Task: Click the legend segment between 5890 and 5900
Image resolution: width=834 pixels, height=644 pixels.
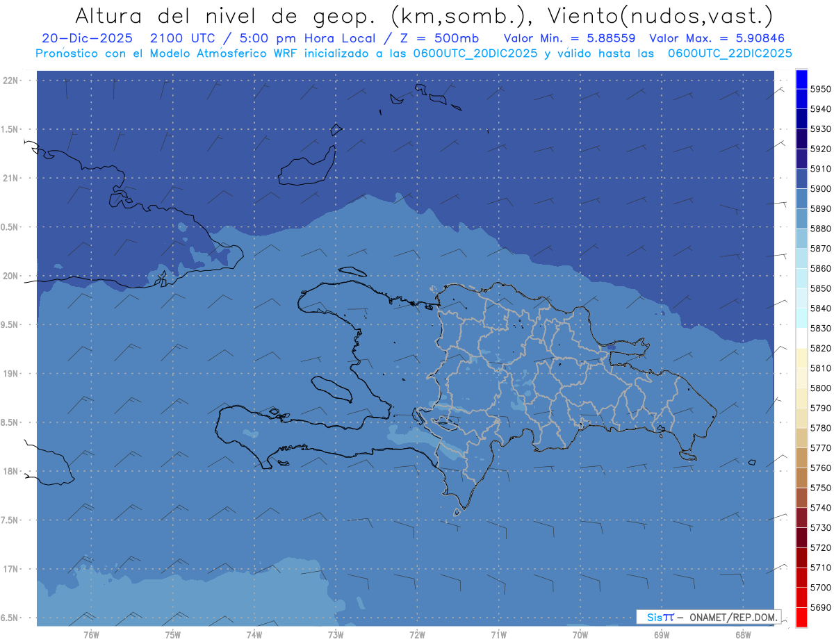Action: point(801,199)
